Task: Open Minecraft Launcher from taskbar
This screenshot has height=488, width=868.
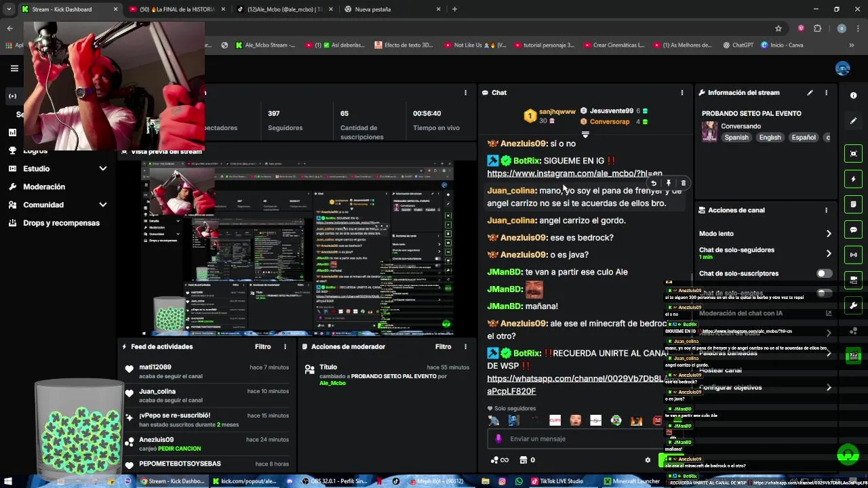Action: click(x=631, y=481)
